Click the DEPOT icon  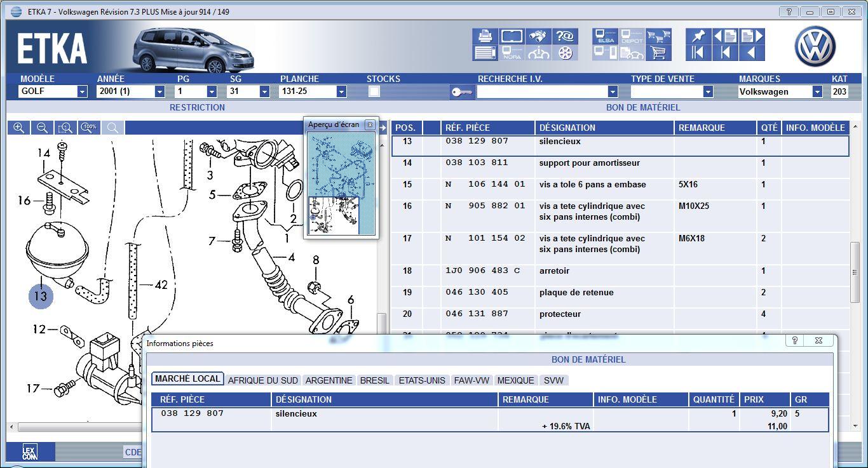[632, 36]
